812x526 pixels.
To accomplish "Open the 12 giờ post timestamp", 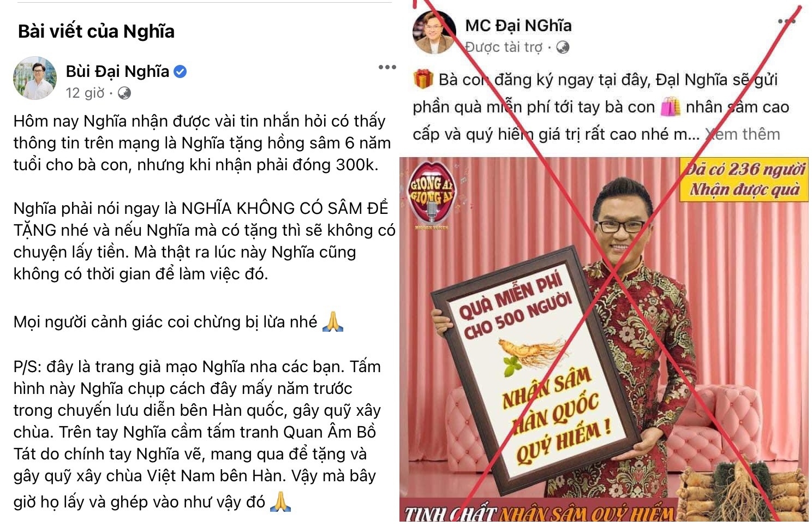I will click(x=85, y=93).
